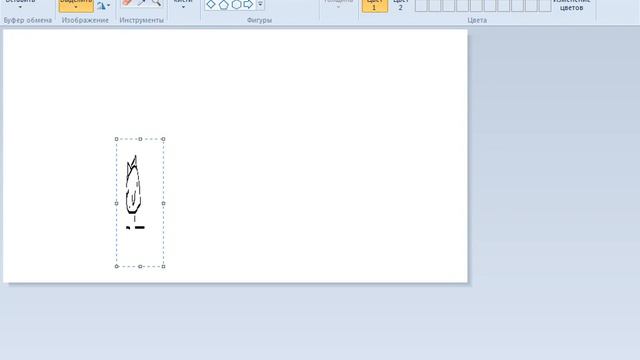Activate the Magnifier zoom tool

pos(156,2)
